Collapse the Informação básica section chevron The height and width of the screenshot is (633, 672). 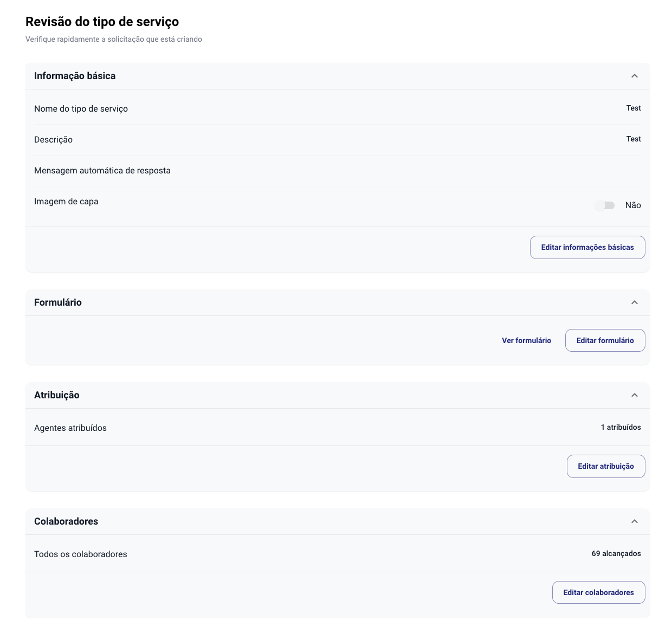click(x=635, y=76)
